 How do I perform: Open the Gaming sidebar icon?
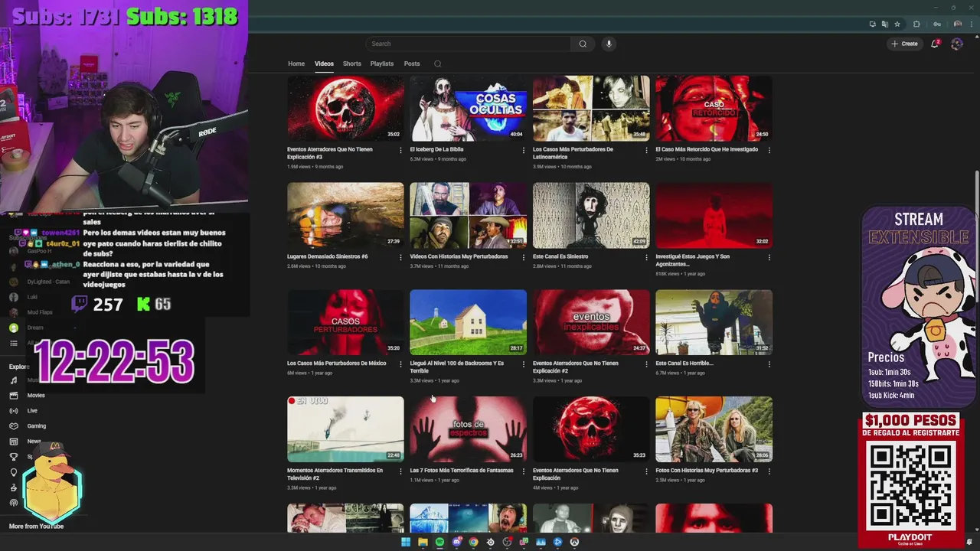click(13, 426)
